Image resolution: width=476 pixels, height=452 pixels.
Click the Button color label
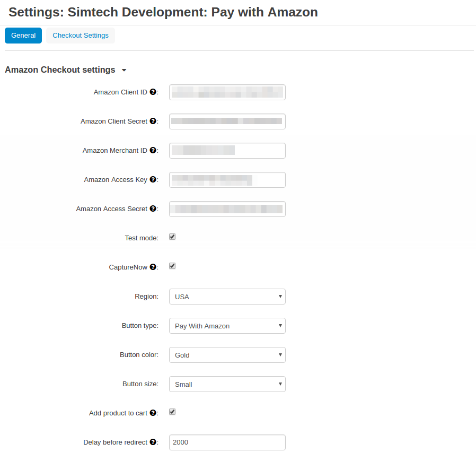coord(139,354)
